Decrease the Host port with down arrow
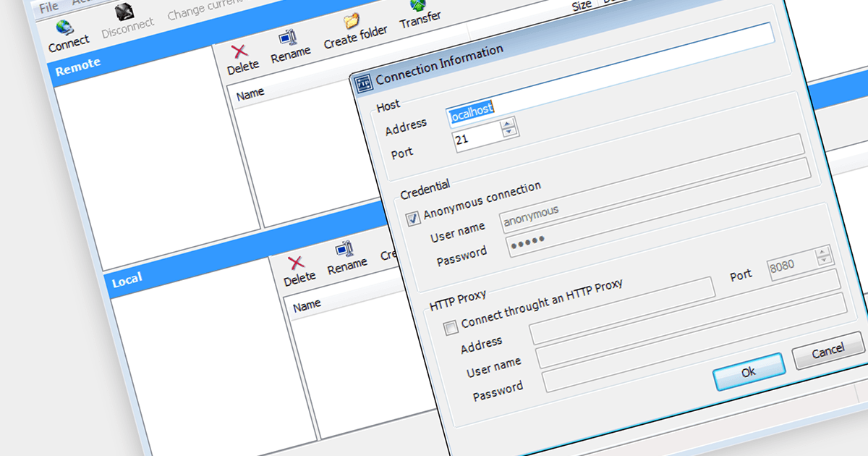Image resolution: width=868 pixels, height=456 pixels. (509, 132)
